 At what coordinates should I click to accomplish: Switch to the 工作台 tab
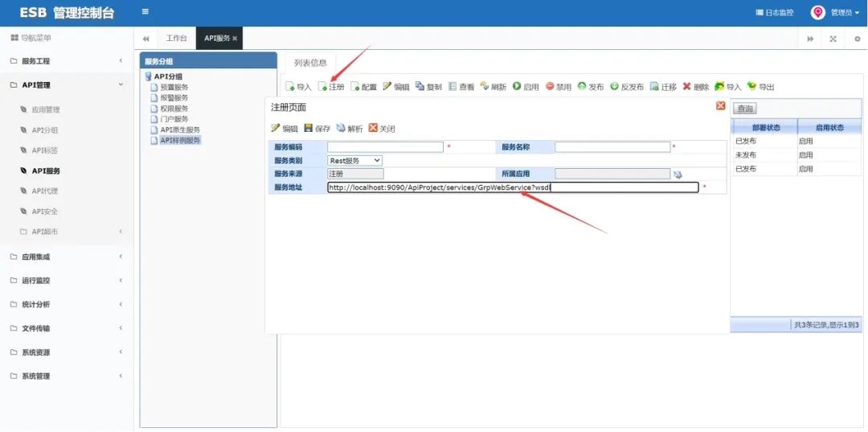point(177,39)
